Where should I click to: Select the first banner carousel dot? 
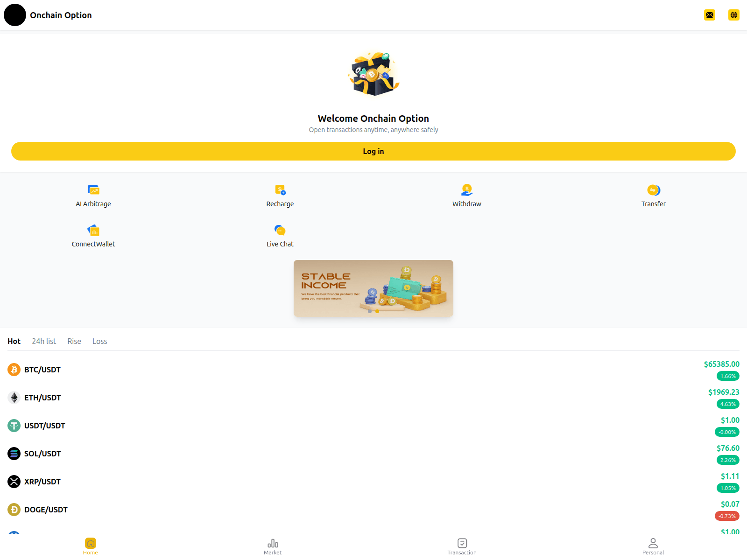(x=370, y=311)
